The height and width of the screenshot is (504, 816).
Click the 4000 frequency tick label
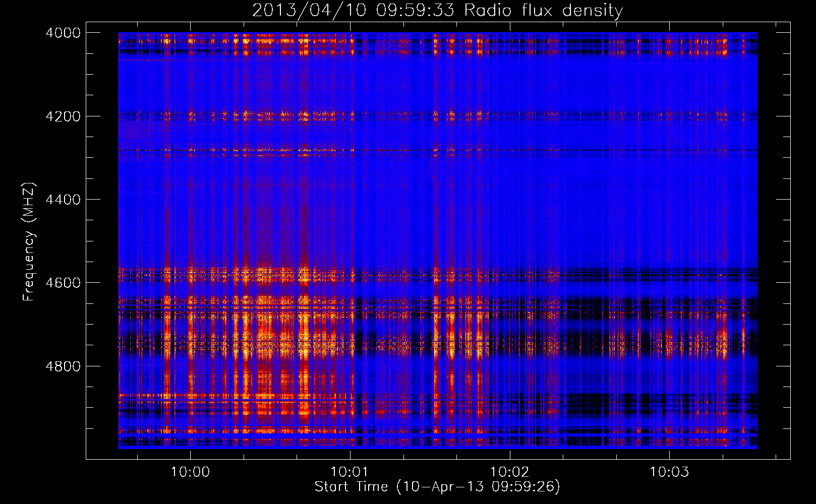coord(63,33)
